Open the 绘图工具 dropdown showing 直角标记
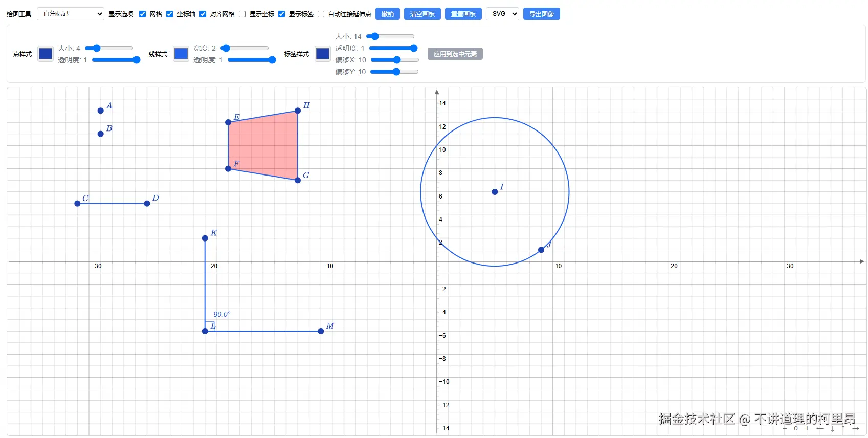The width and height of the screenshot is (868, 438). click(x=71, y=14)
